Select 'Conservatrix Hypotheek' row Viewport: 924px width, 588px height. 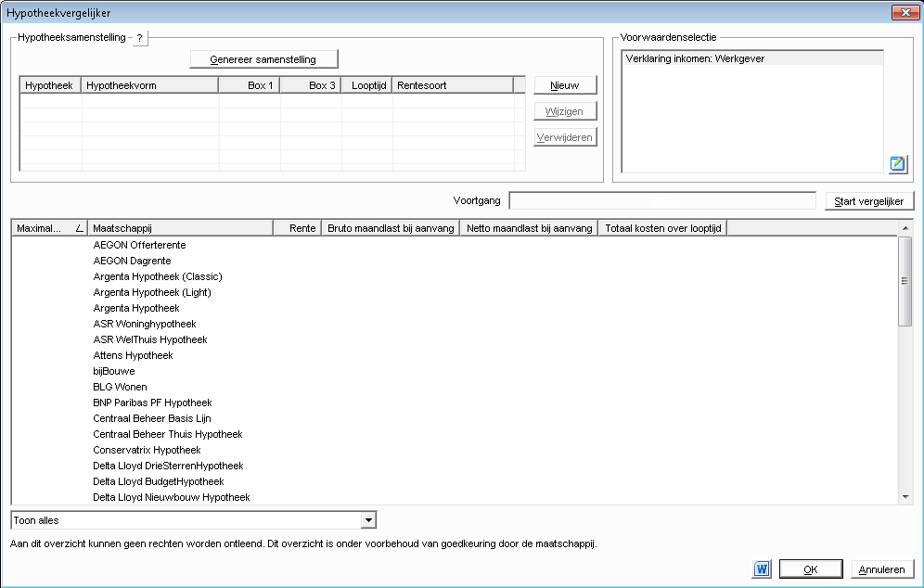click(x=455, y=450)
